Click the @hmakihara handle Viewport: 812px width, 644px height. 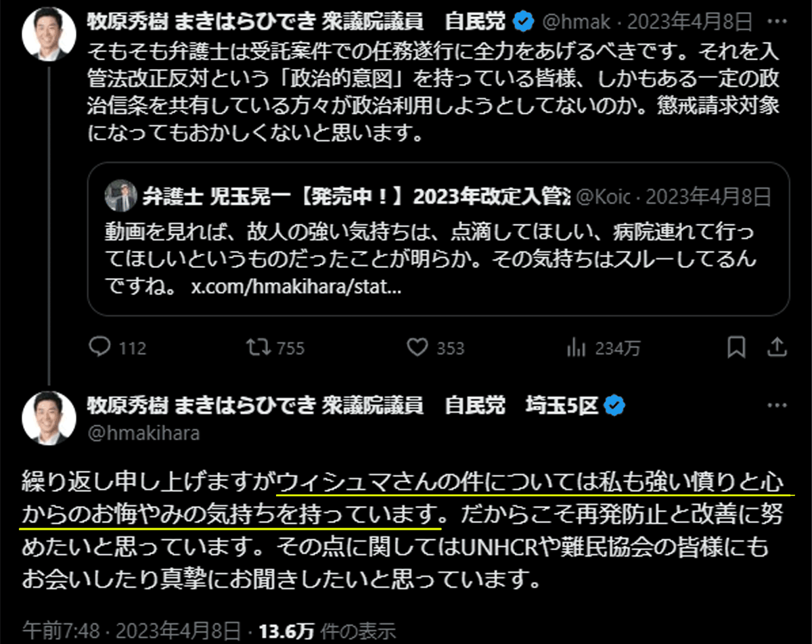(143, 434)
